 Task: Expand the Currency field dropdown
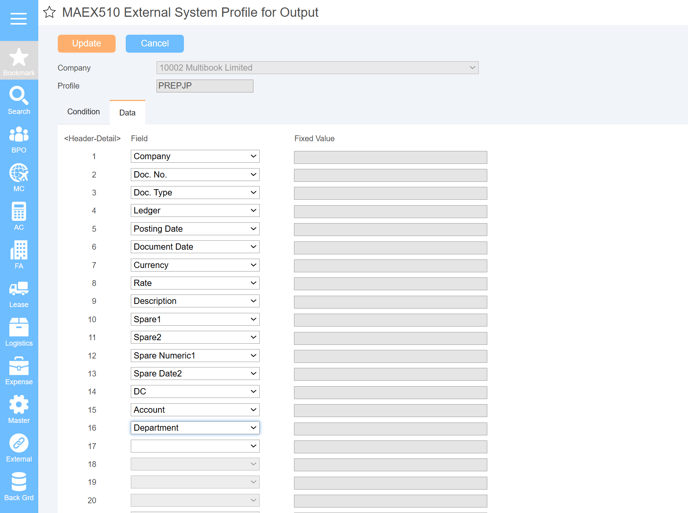(x=195, y=265)
